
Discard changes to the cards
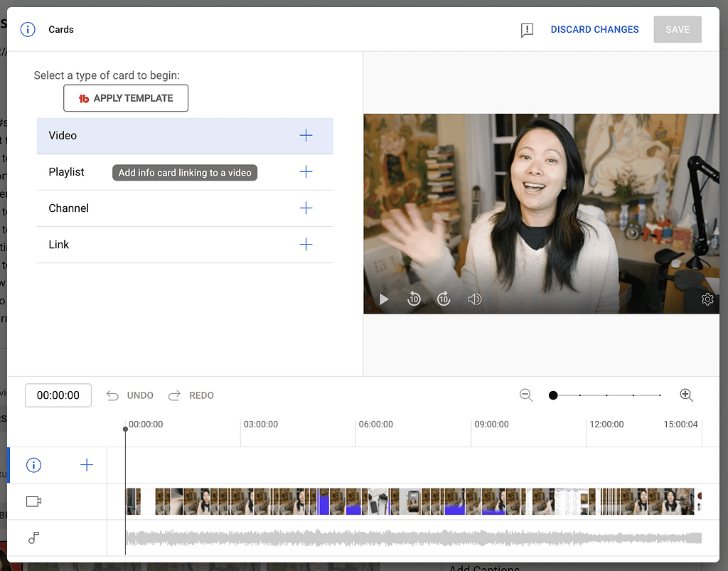click(x=594, y=29)
